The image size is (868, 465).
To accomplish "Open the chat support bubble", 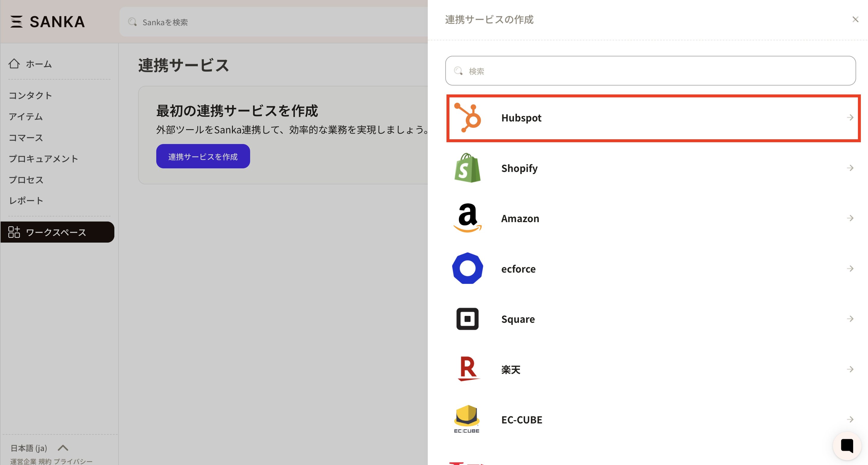I will (847, 445).
